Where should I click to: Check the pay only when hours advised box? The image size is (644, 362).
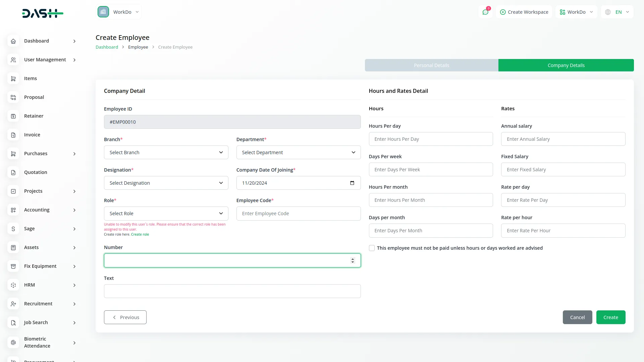372,248
